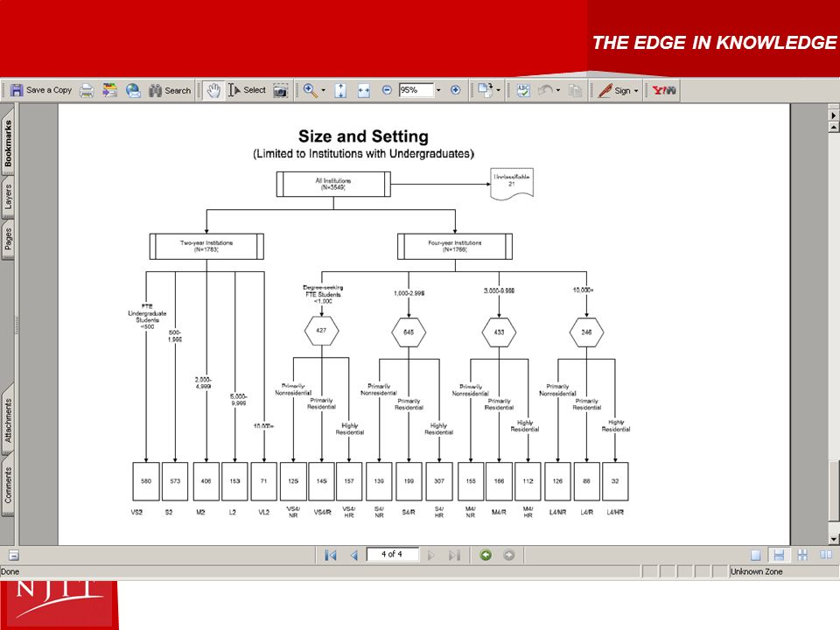This screenshot has height=630, width=840.
Task: Click the vertical scrollbar up arrow
Action: pos(834,128)
